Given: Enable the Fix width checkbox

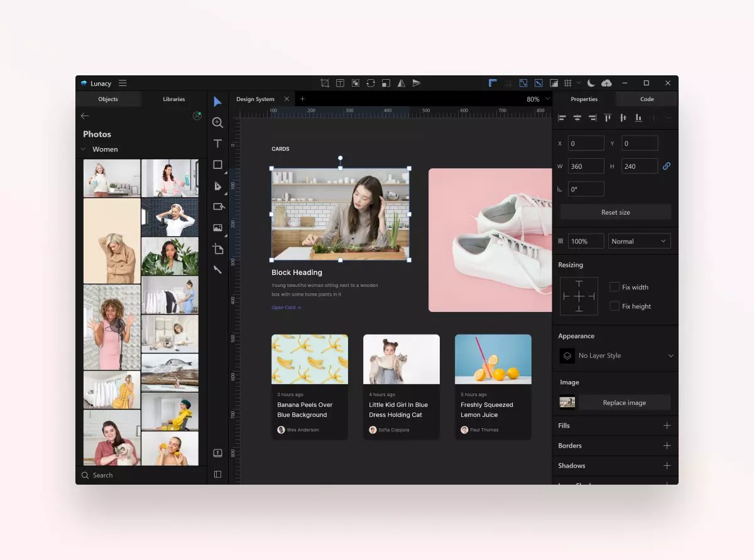Looking at the screenshot, I should coord(615,287).
